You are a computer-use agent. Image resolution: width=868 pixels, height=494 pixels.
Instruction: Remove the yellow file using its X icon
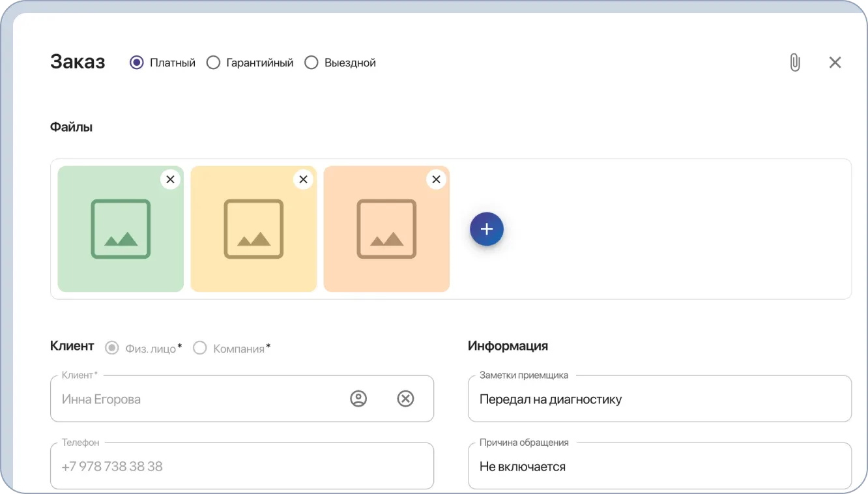coord(303,179)
